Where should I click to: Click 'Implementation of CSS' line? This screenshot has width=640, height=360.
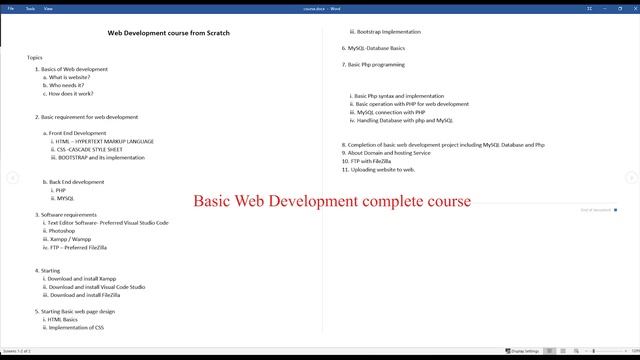[x=76, y=328]
